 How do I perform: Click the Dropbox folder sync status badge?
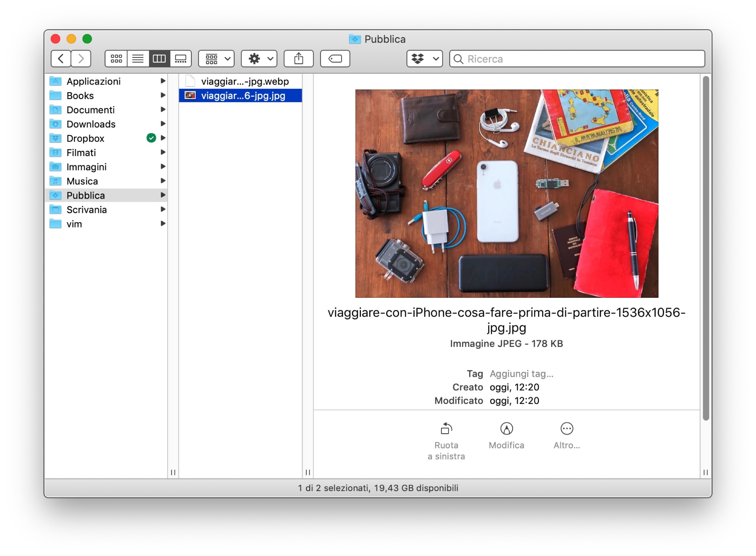151,138
